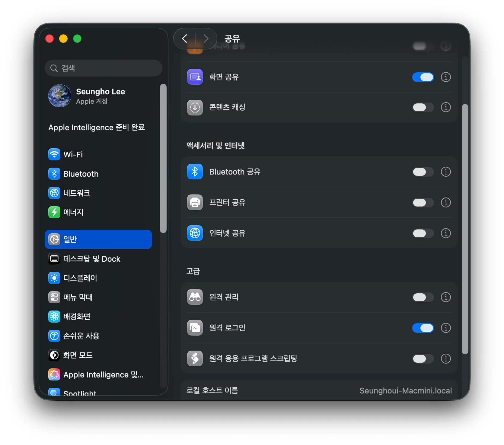The width and height of the screenshot is (504, 445).
Task: Select 데스크탑 및 Dock in sidebar
Action: [x=92, y=259]
